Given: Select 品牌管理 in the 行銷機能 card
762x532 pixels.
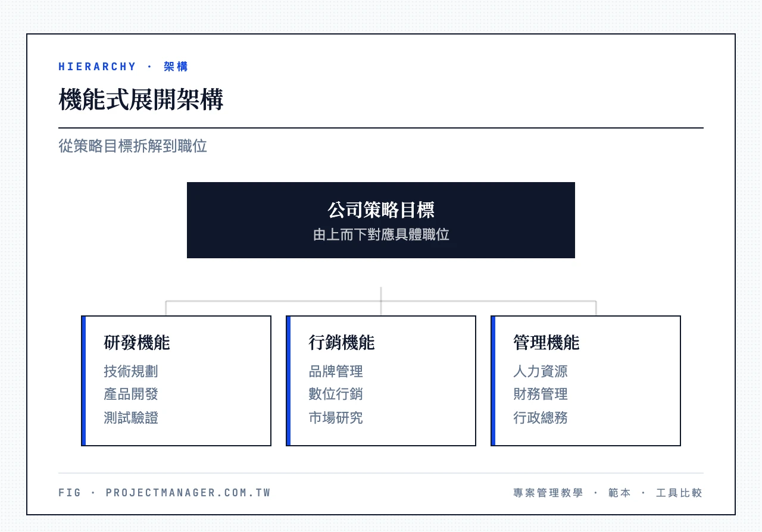Looking at the screenshot, I should (336, 371).
